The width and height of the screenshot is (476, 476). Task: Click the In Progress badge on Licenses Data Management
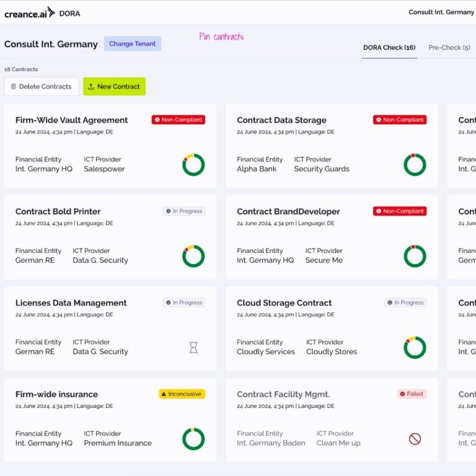184,302
